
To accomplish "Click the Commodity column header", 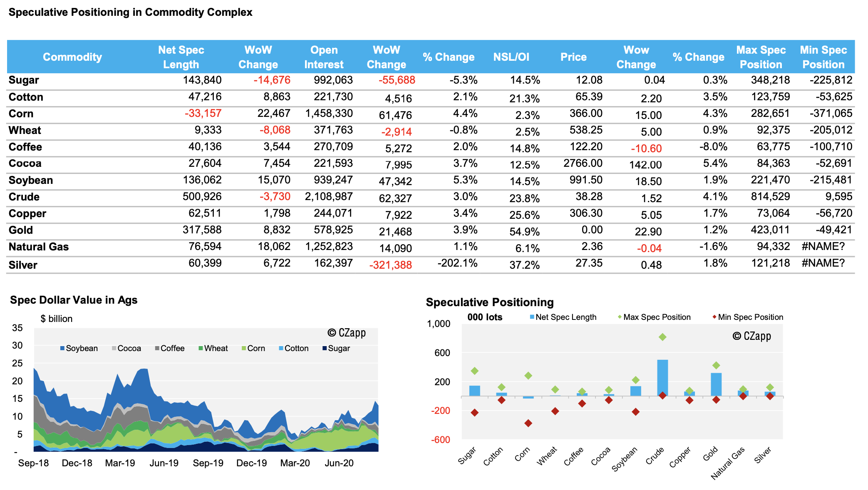I will pyautogui.click(x=72, y=57).
